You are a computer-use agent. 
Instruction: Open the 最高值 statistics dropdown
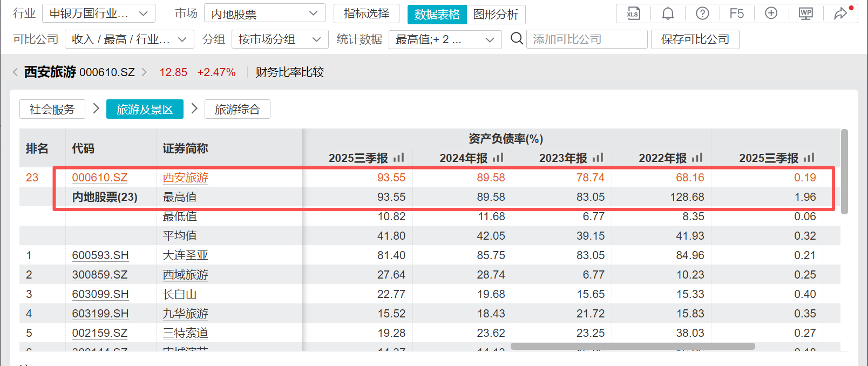[445, 39]
